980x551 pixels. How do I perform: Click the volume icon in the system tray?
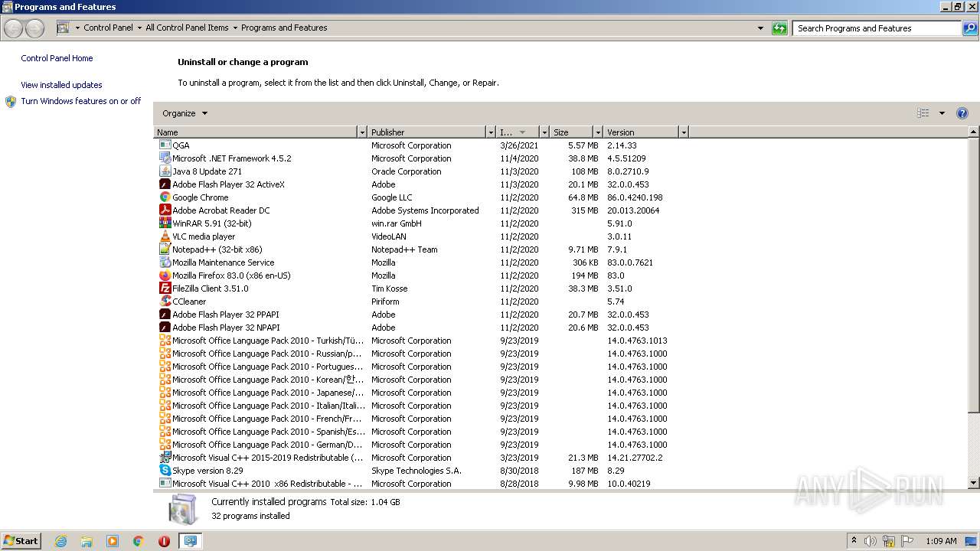pos(871,541)
